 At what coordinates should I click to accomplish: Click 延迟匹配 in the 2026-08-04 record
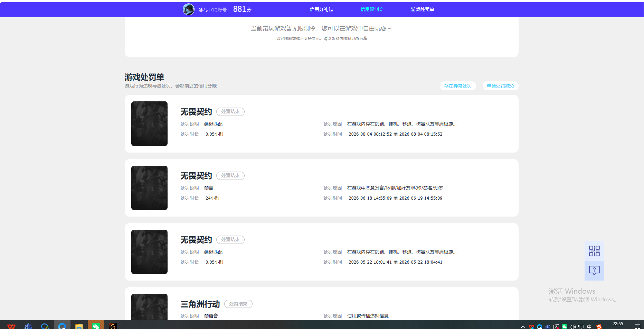click(213, 124)
